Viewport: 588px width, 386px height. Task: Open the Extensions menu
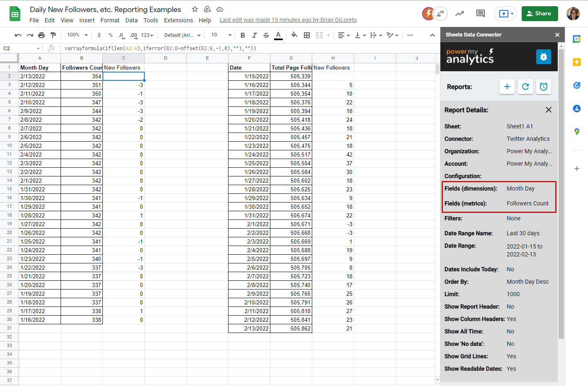pos(178,20)
